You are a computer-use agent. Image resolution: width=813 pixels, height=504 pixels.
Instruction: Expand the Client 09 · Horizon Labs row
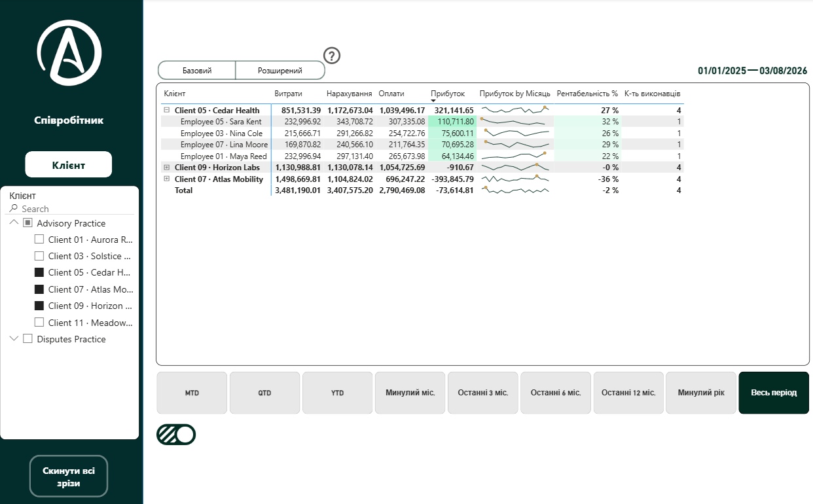click(166, 168)
